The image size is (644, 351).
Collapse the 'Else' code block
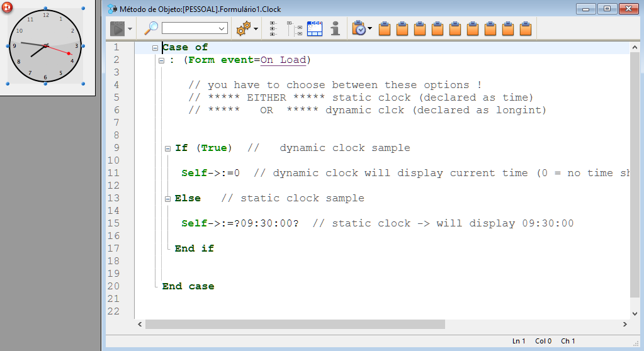point(167,199)
